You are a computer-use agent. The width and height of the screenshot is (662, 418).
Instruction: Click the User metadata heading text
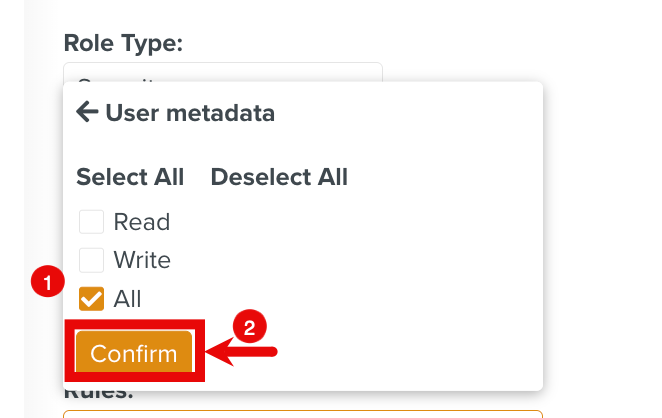point(190,113)
